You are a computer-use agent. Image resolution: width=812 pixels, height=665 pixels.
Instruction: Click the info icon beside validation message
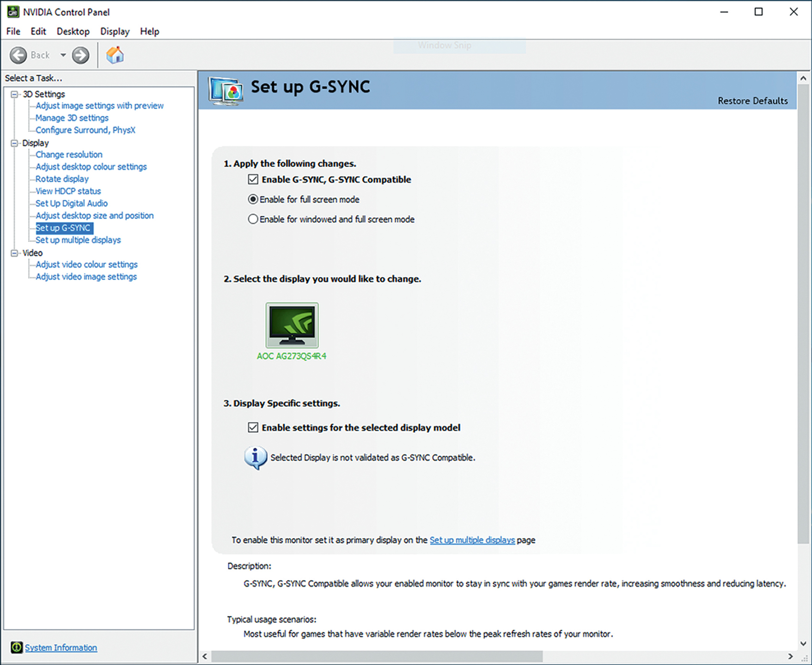pos(256,458)
